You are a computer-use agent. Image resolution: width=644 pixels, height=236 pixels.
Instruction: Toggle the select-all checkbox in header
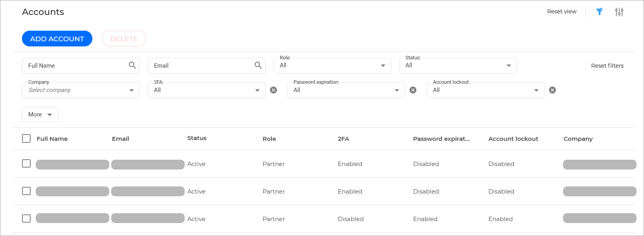click(x=26, y=138)
